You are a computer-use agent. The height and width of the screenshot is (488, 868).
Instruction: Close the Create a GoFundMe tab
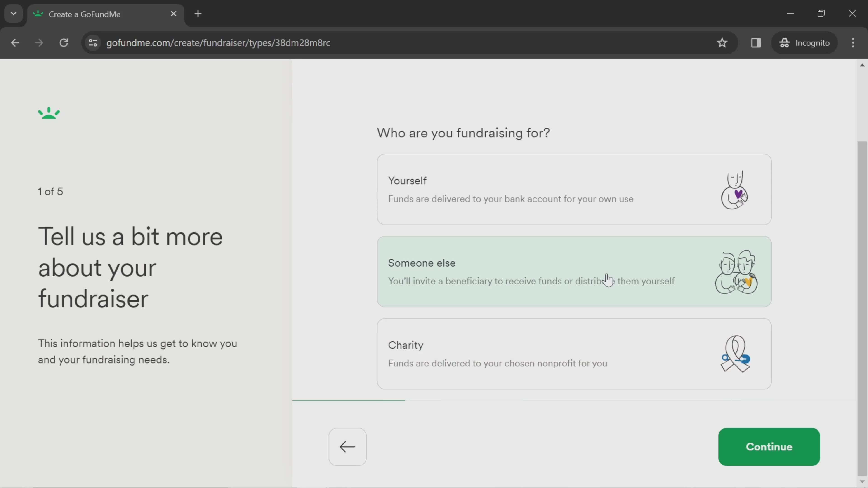coord(174,14)
